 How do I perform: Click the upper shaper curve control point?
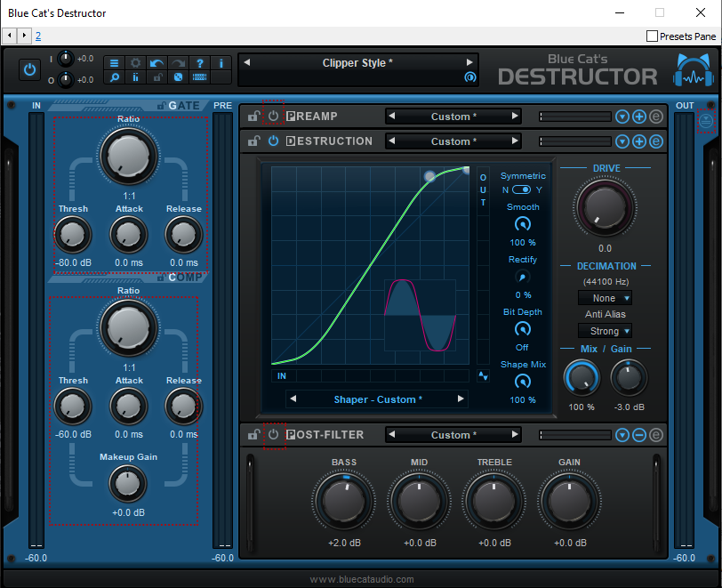(x=429, y=176)
